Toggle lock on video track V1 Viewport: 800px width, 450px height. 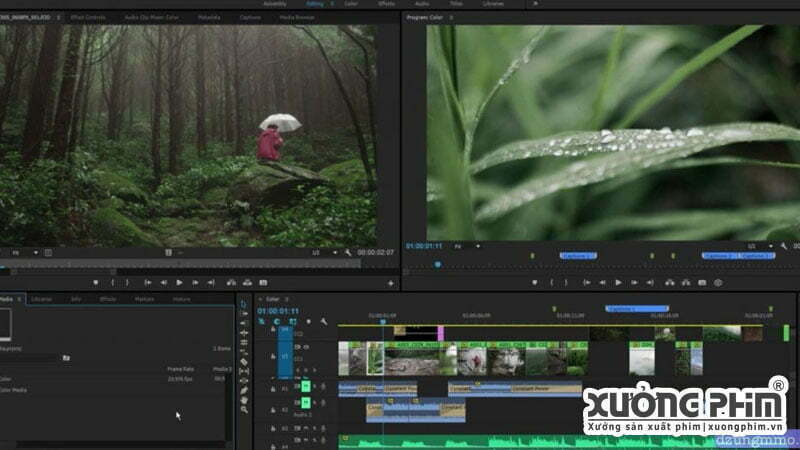273,356
